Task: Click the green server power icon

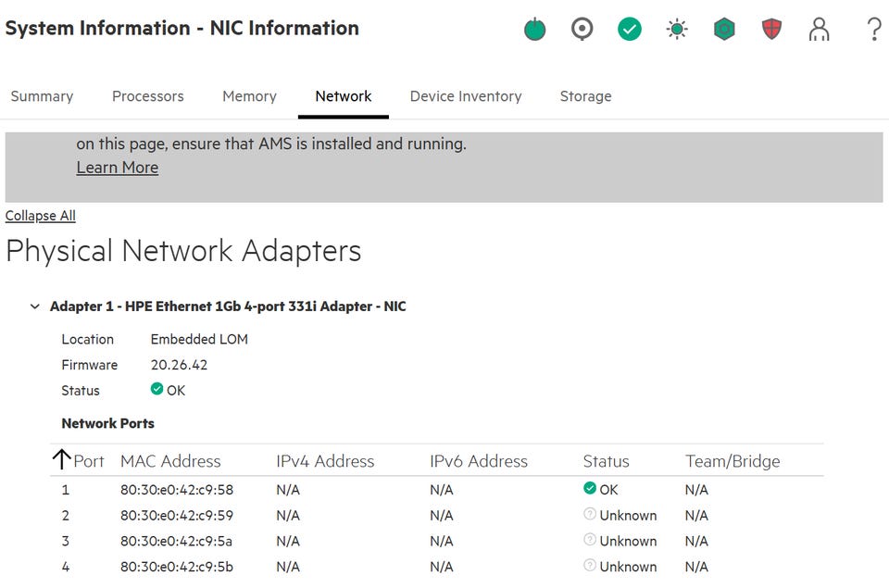Action: 535,30
